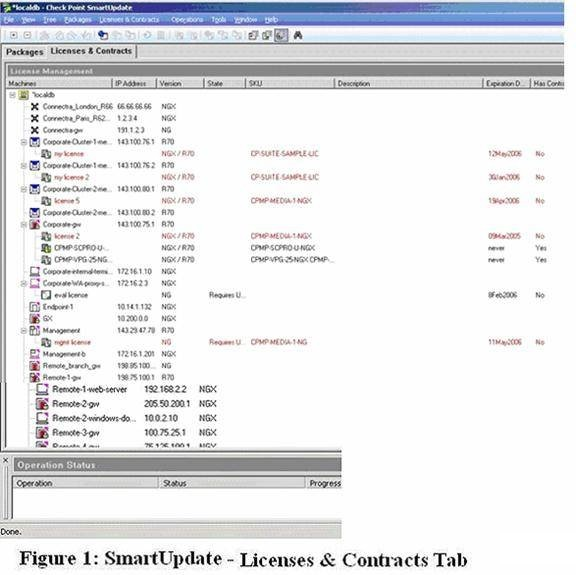
Task: Collapse the Corporate-WA-proxy node
Action: [x=24, y=283]
